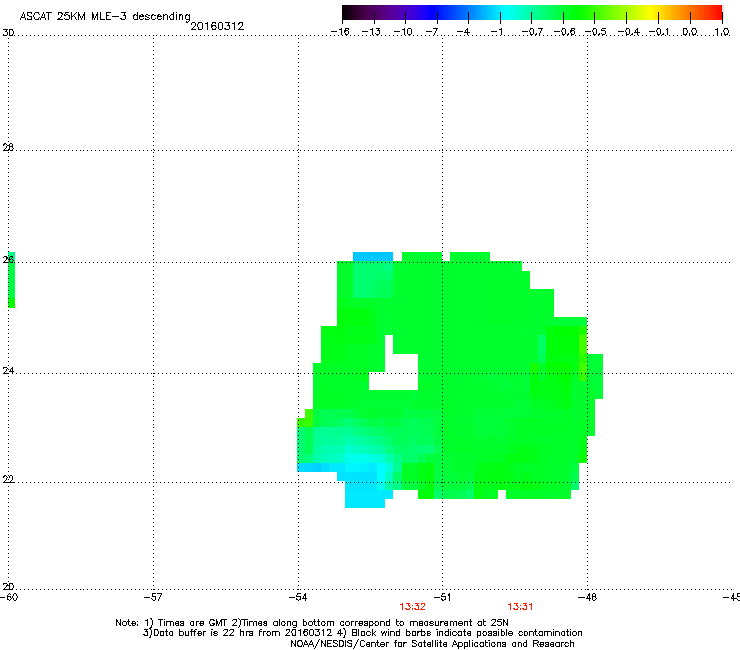Click the -10 color bar label
Screen dimensions: 740x650
pos(403,32)
